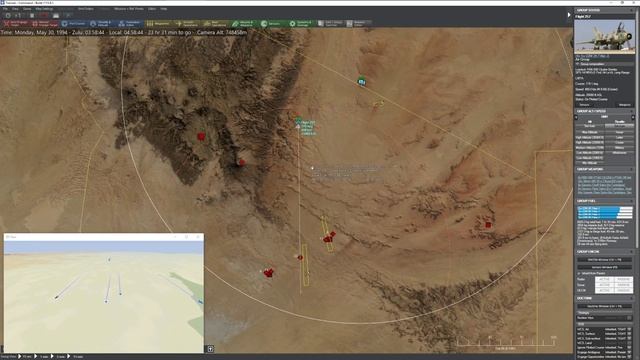The image size is (640, 360).
Task: Select the Plot Course toolbar button
Action: pos(73,24)
